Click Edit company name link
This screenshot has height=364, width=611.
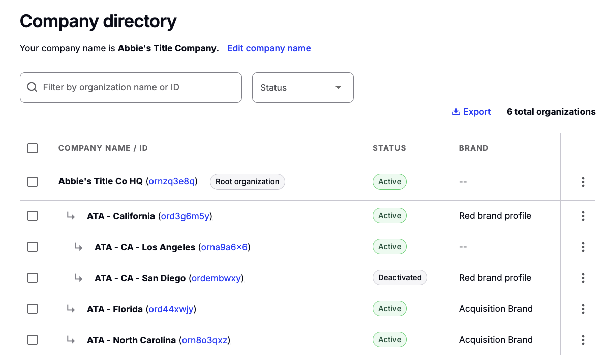pos(269,48)
